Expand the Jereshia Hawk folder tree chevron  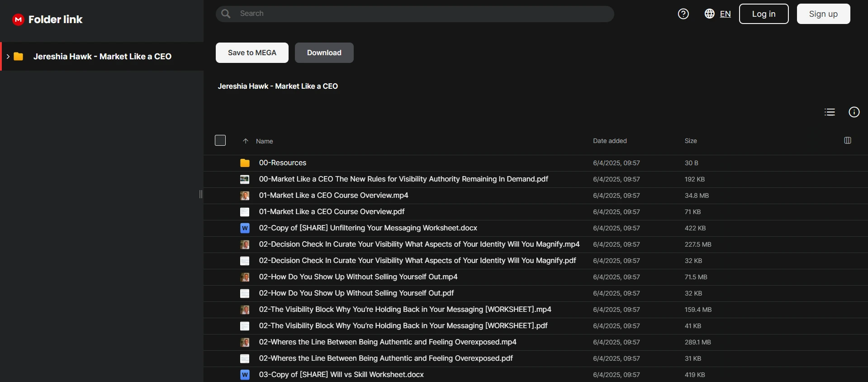click(8, 57)
